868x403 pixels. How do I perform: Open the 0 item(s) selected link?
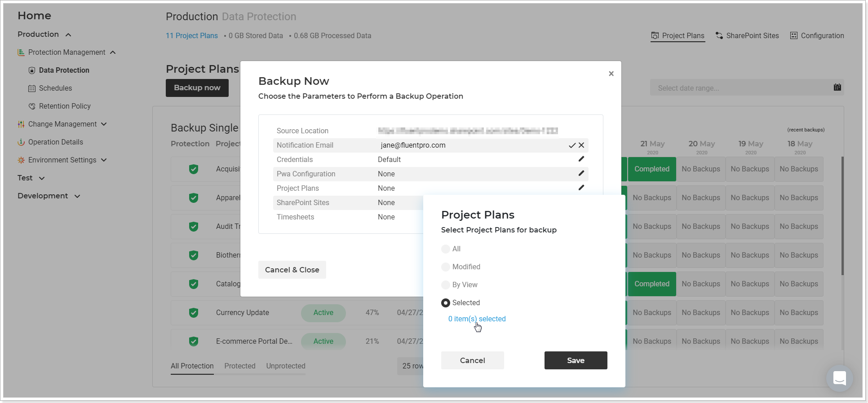(477, 319)
